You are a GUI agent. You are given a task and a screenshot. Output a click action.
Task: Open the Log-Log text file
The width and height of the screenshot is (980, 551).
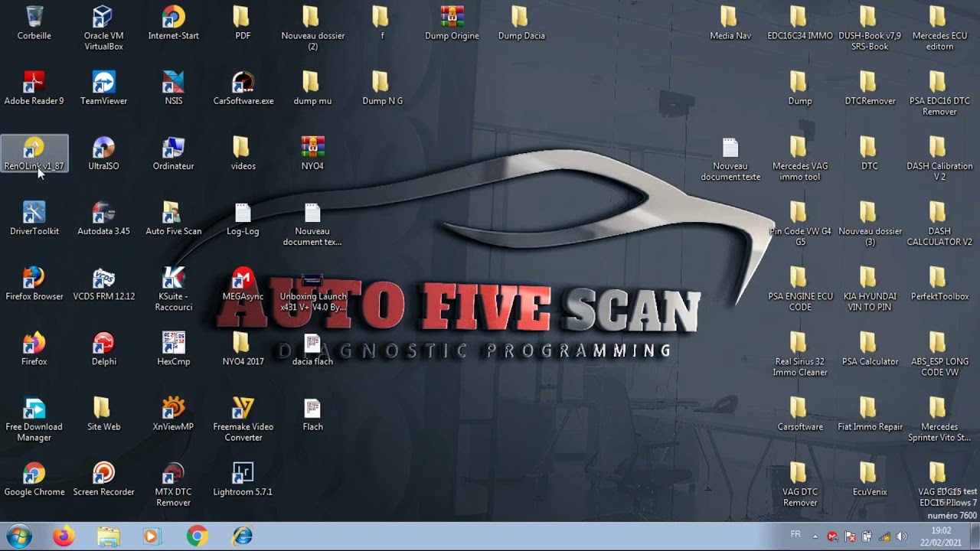click(243, 218)
